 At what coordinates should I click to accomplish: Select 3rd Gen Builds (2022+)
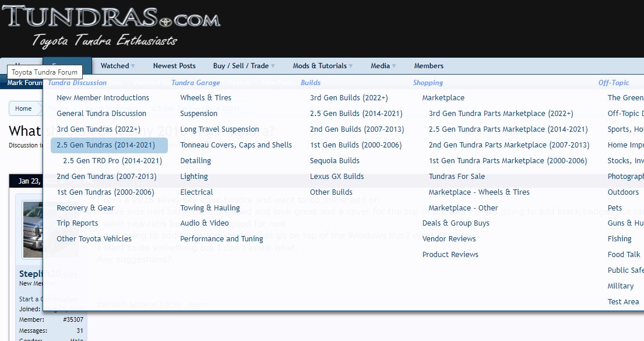tap(349, 98)
